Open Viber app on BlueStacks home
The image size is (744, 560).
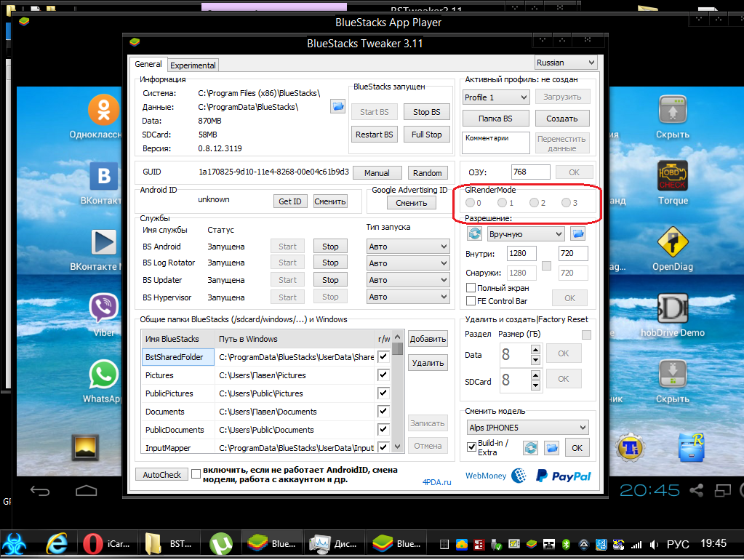coord(103,308)
